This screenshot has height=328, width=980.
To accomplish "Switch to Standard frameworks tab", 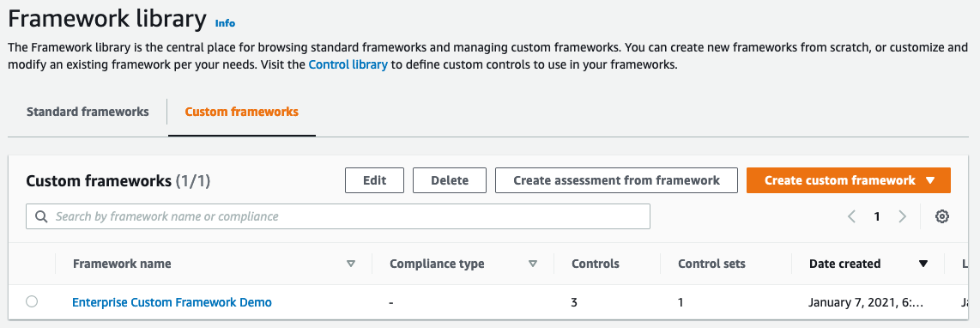I will click(x=88, y=112).
